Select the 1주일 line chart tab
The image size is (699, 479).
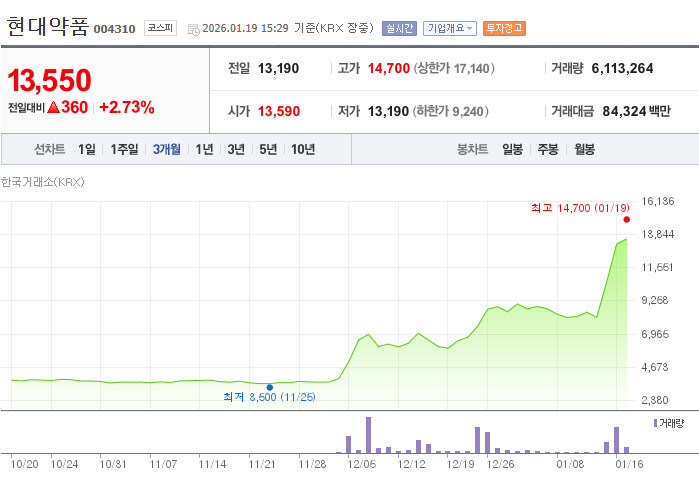point(124,149)
